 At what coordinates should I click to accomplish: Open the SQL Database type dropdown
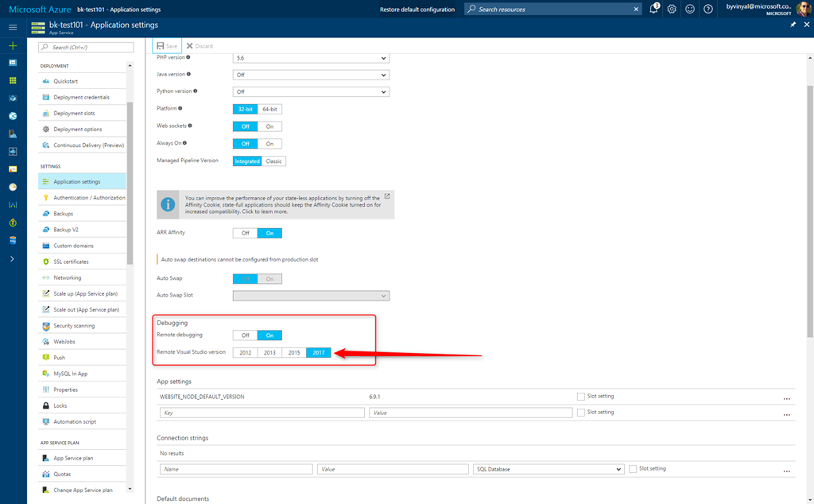click(x=548, y=469)
